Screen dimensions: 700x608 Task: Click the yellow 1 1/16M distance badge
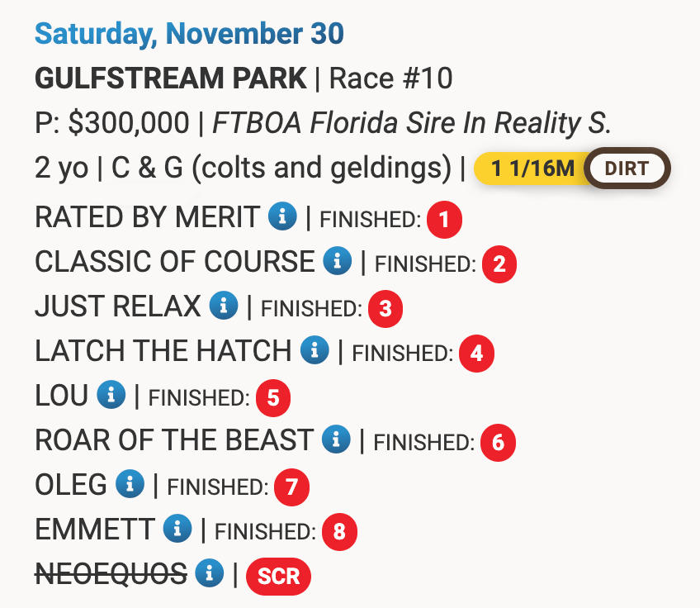532,169
